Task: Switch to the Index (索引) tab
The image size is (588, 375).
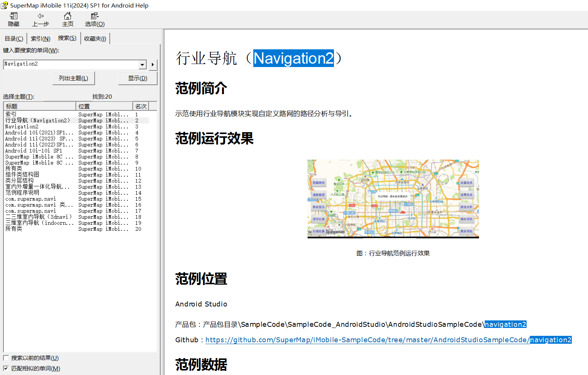Action: click(x=40, y=39)
